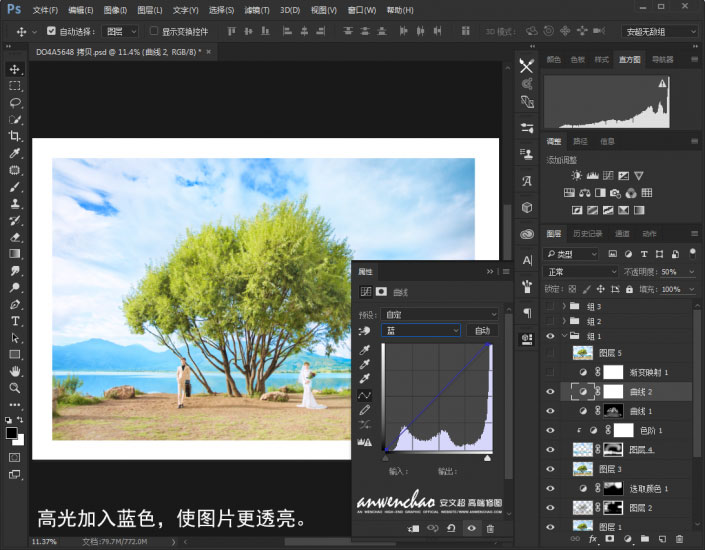
Task: Enable Show Transform Controls checkbox
Action: tap(154, 31)
